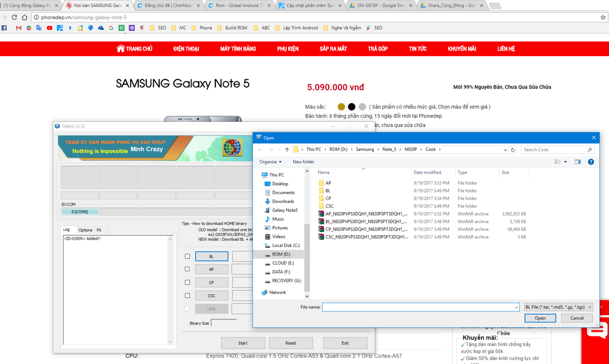This screenshot has width=609, height=364.
Task: Choose the gold color swatch
Action: [x=341, y=107]
